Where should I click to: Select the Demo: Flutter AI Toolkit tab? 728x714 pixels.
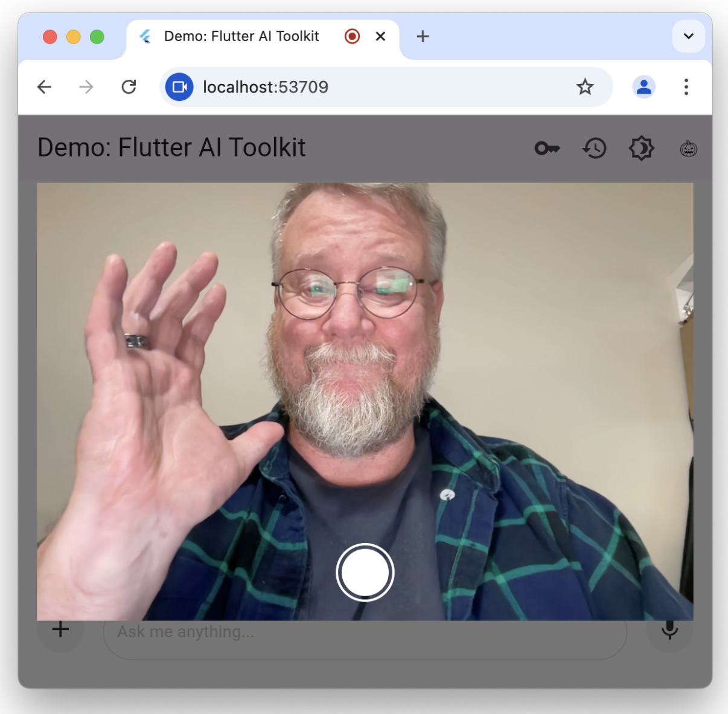point(241,36)
